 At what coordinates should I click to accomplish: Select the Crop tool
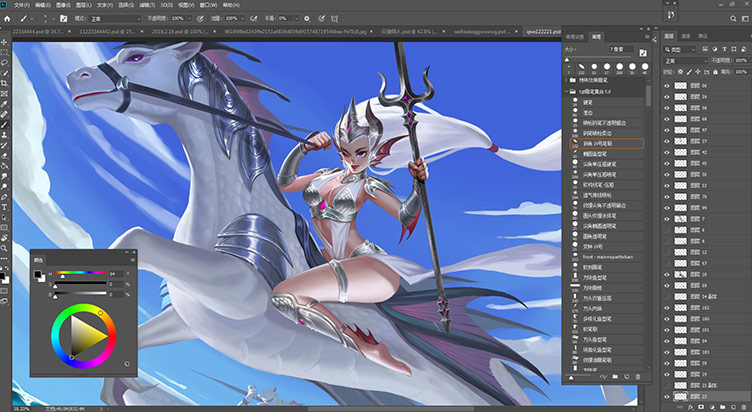click(4, 83)
